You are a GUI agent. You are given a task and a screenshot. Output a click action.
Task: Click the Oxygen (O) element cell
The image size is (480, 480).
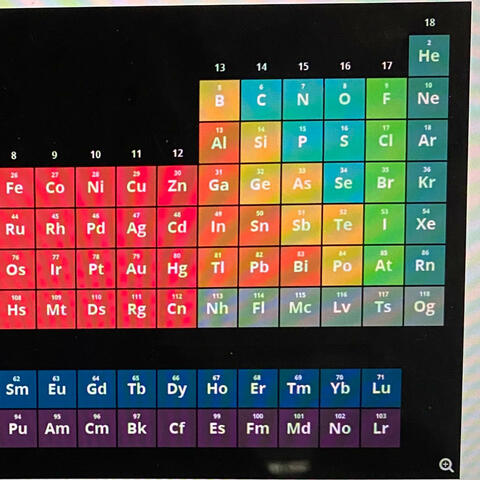point(345,99)
